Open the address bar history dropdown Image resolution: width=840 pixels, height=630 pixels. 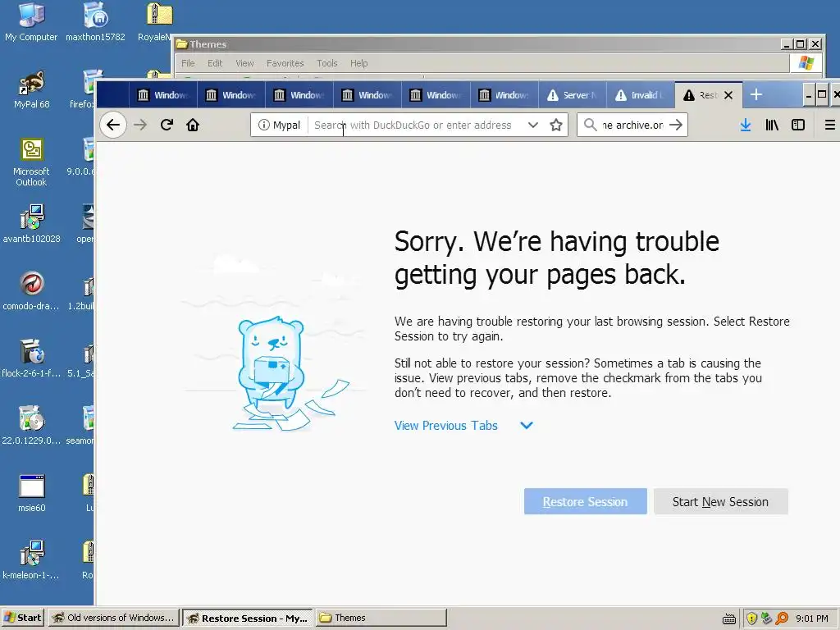pyautogui.click(x=532, y=125)
